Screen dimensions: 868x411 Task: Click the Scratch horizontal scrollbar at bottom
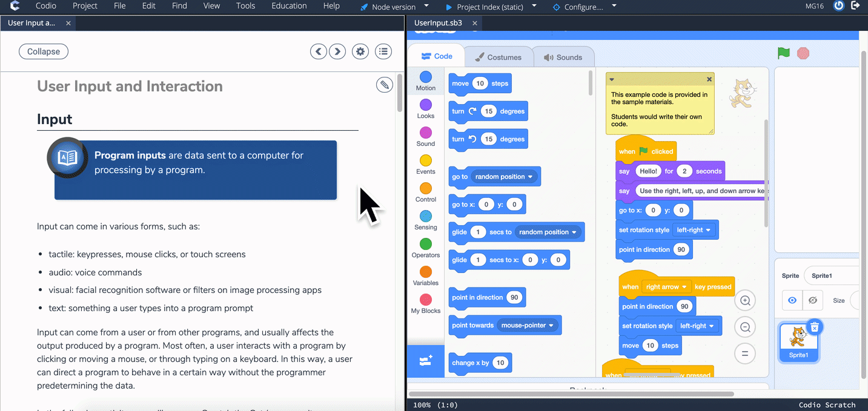pos(571,394)
